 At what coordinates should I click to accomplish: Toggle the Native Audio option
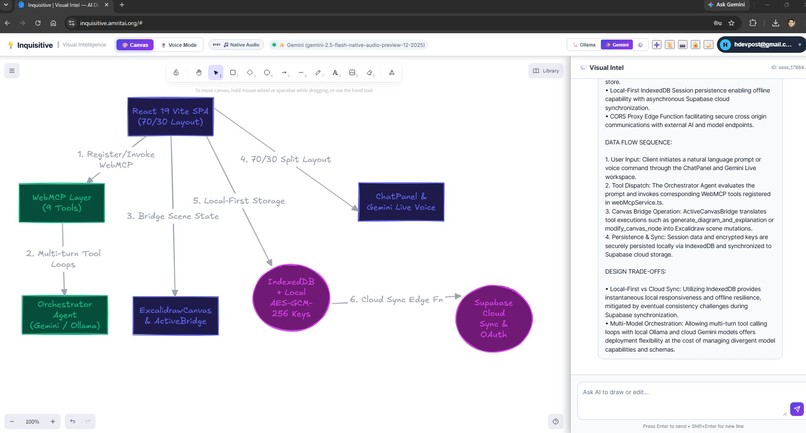coord(236,45)
